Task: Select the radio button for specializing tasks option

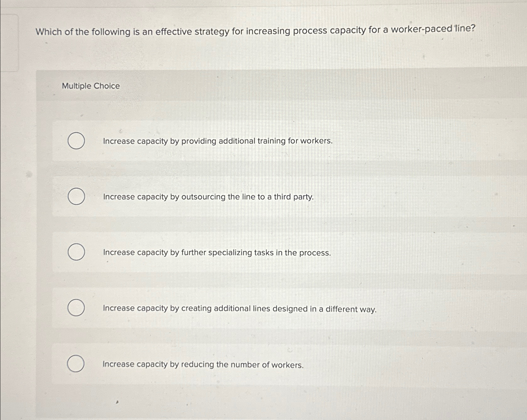Action: (76, 253)
